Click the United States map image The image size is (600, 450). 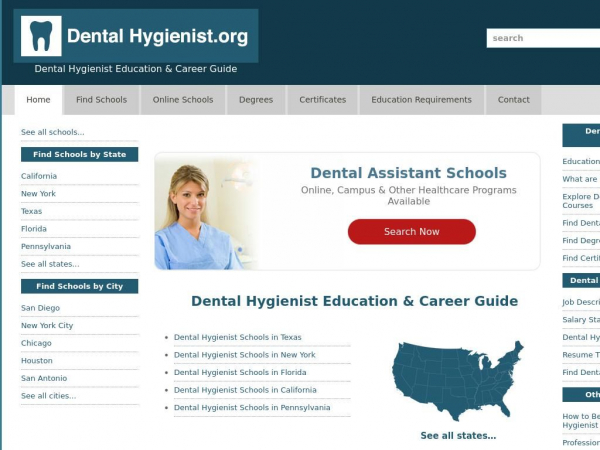(x=458, y=381)
